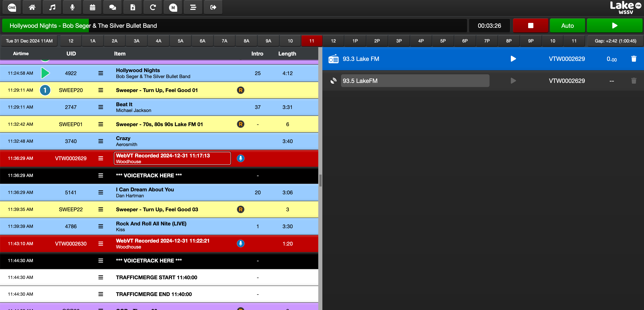644x310 pixels.
Task: Open the row menu for Hollywood Nights
Action: [101, 73]
